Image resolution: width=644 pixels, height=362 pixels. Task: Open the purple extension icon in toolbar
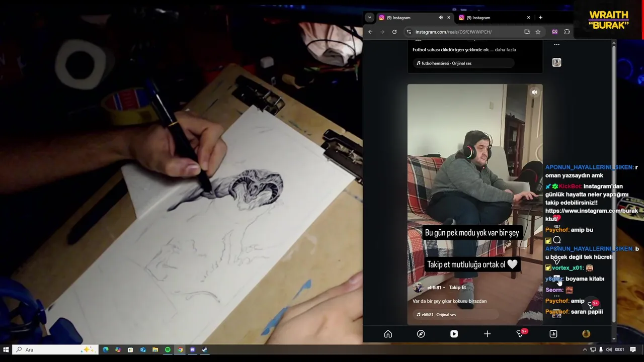pos(554,32)
